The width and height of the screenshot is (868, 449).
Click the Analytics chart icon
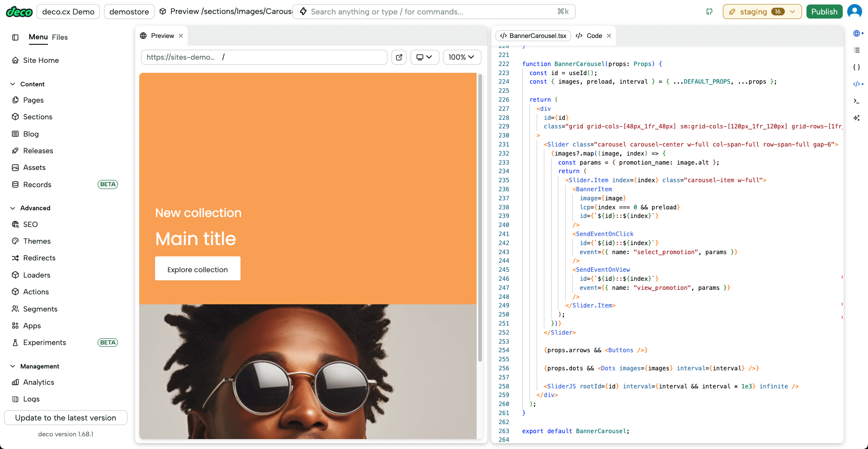[15, 382]
